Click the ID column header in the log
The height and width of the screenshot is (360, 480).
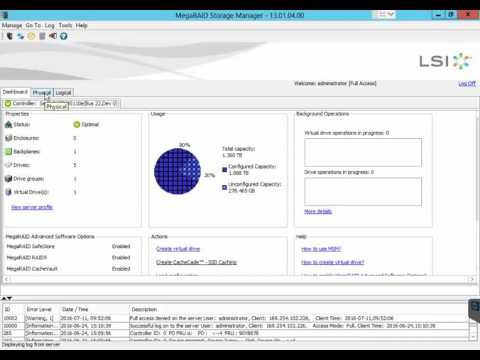click(x=13, y=309)
